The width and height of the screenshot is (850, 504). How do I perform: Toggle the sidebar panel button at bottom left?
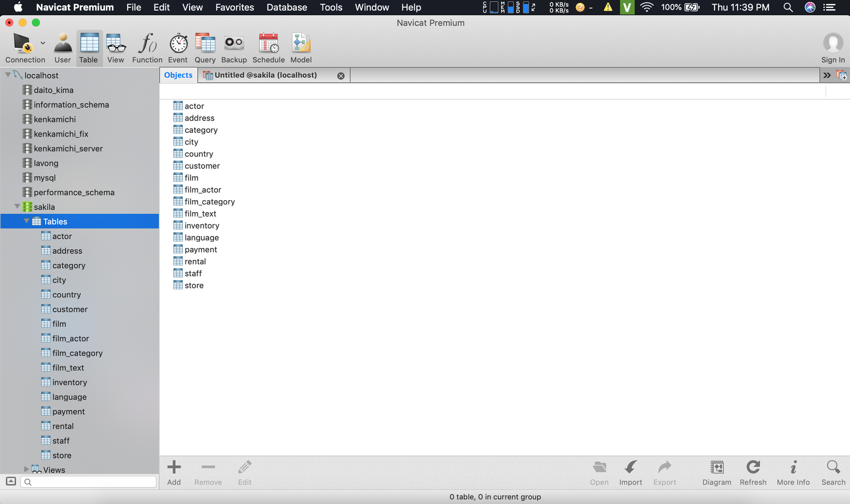[x=11, y=481]
